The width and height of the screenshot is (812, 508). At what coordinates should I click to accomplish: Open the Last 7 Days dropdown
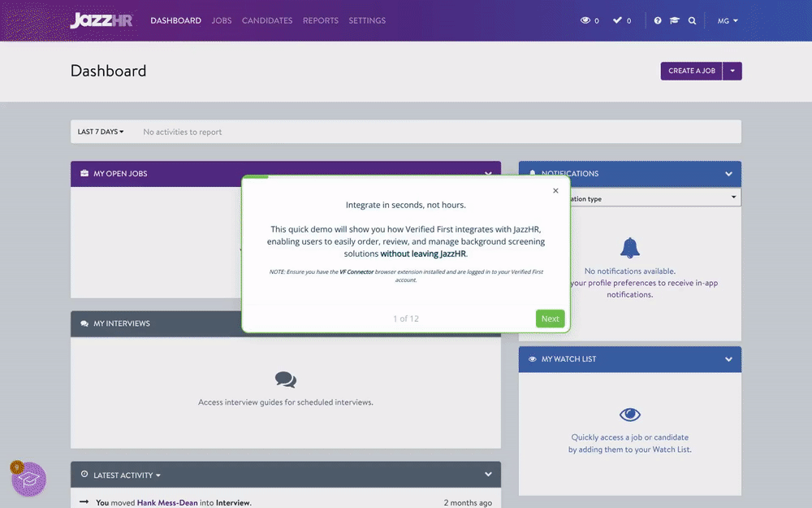point(101,132)
